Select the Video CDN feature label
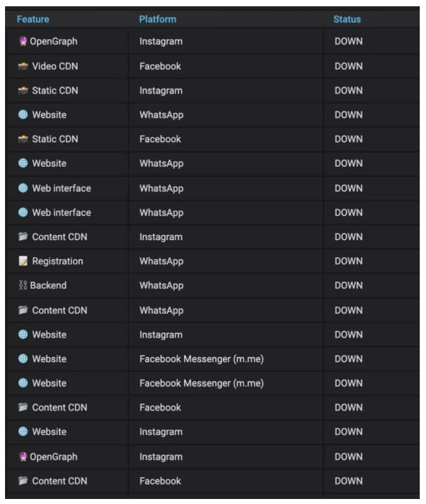 [55, 66]
